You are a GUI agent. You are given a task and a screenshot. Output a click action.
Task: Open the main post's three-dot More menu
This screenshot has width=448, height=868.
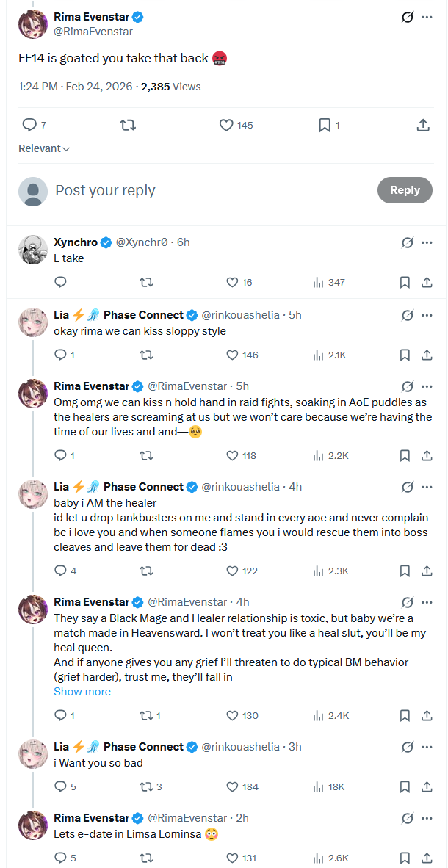(x=427, y=17)
